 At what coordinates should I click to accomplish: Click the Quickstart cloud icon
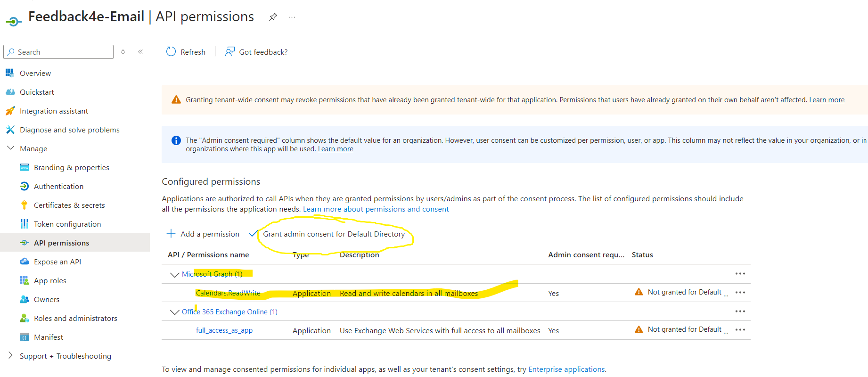point(10,92)
